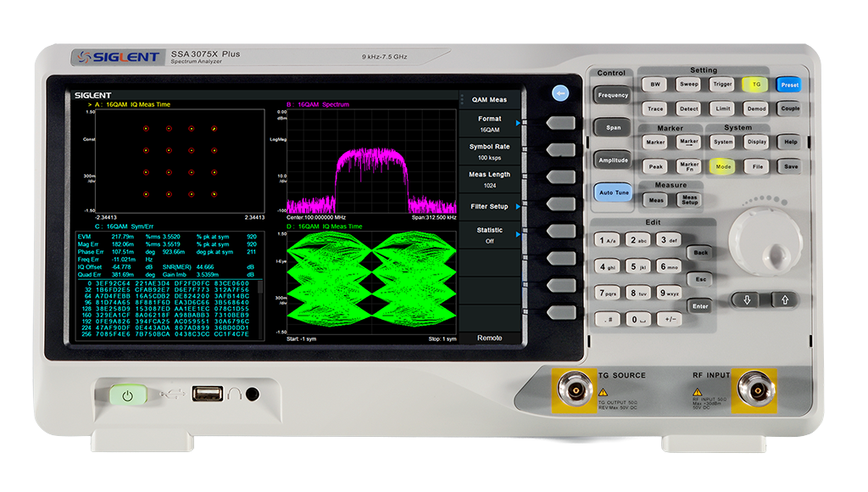
Task: Toggle the yellow TG key
Action: point(756,84)
